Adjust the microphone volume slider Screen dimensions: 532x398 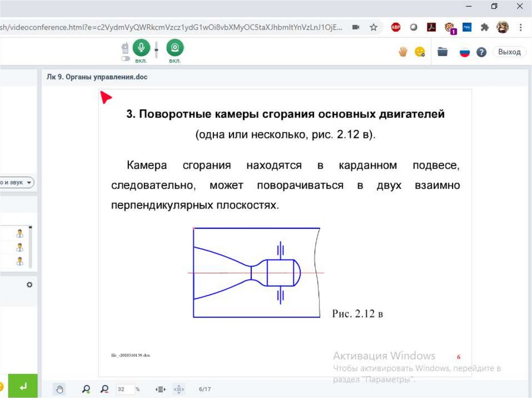156,50
